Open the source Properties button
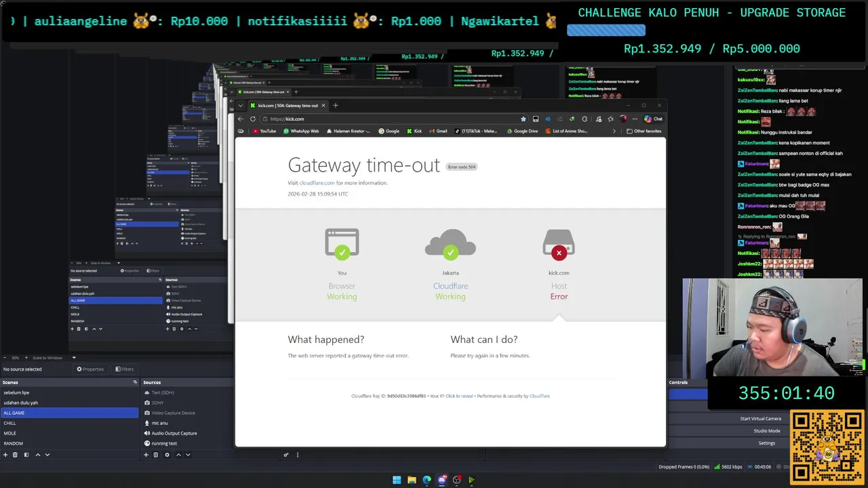The image size is (868, 488). tap(90, 369)
